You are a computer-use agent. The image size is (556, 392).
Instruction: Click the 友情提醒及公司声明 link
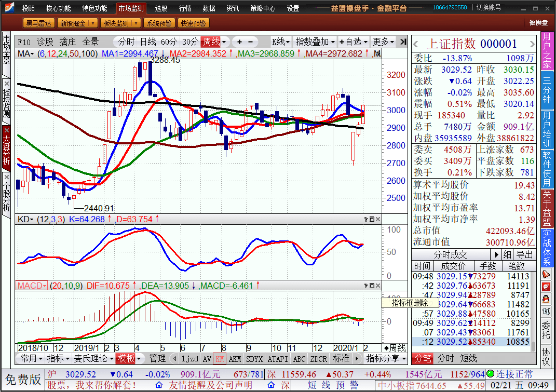tap(210, 385)
